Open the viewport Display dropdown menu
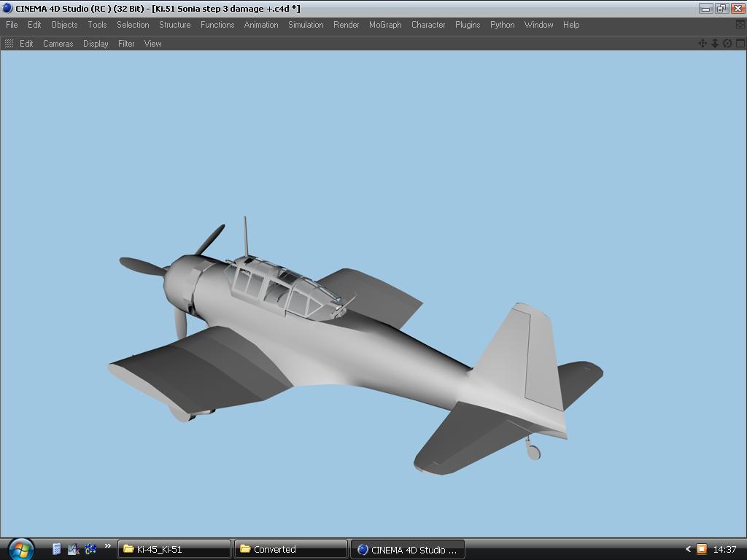The width and height of the screenshot is (747, 560). point(96,44)
